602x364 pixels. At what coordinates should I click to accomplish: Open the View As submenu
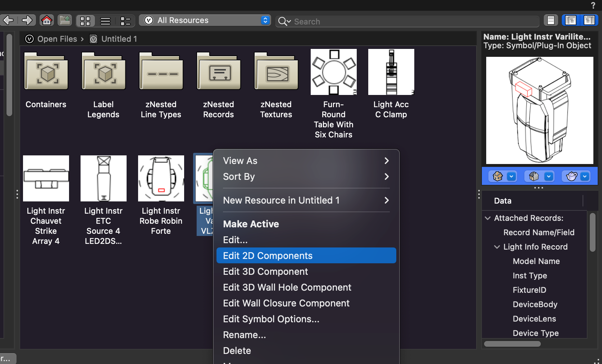coord(306,161)
